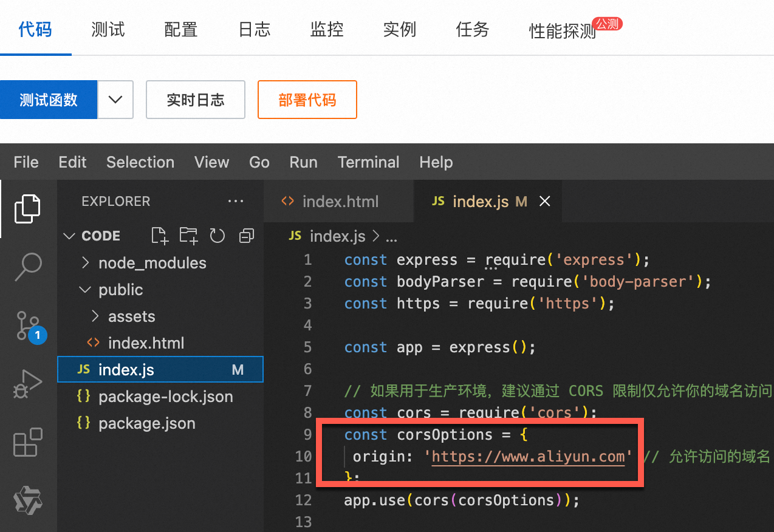Click the EXPLORER panel title
The image size is (774, 532).
point(115,201)
